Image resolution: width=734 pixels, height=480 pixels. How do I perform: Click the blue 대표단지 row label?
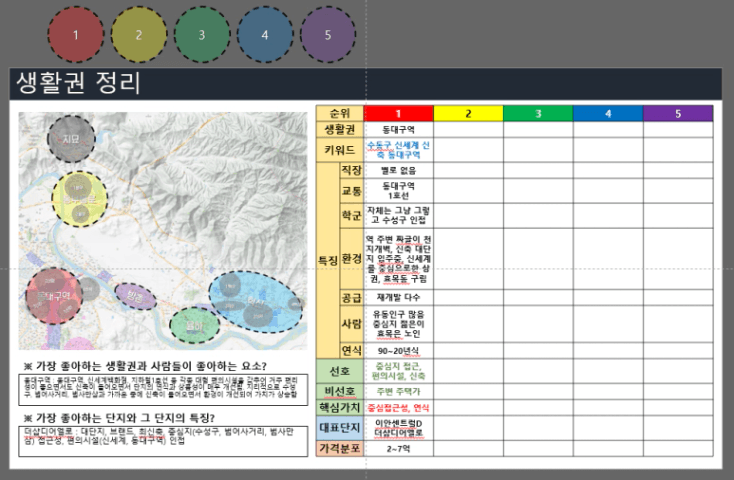[x=340, y=428]
